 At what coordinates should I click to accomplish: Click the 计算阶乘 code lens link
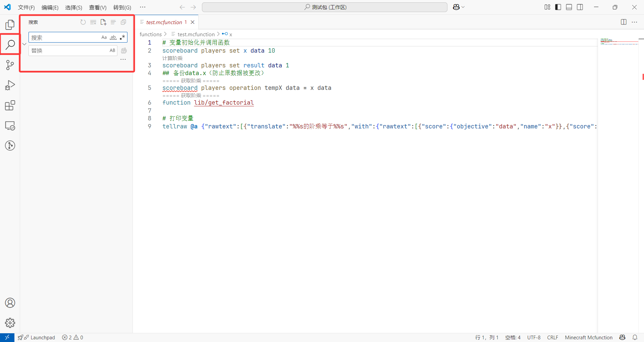(172, 58)
